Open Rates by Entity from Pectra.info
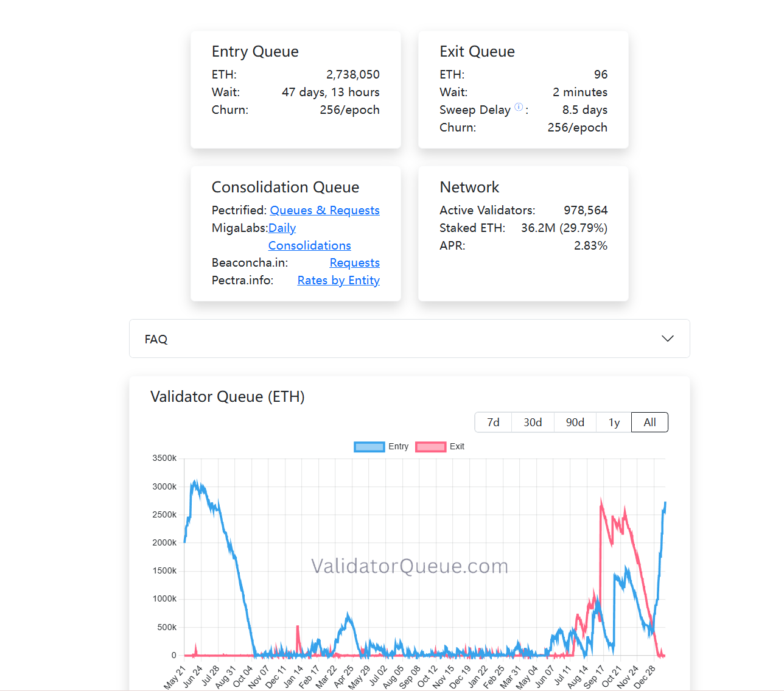 point(338,280)
